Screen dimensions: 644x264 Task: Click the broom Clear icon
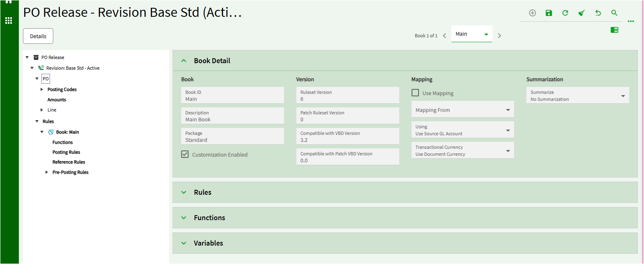pyautogui.click(x=581, y=13)
